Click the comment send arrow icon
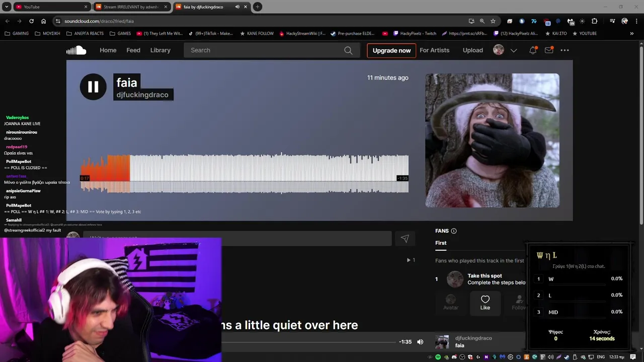This screenshot has width=644, height=362. click(405, 239)
